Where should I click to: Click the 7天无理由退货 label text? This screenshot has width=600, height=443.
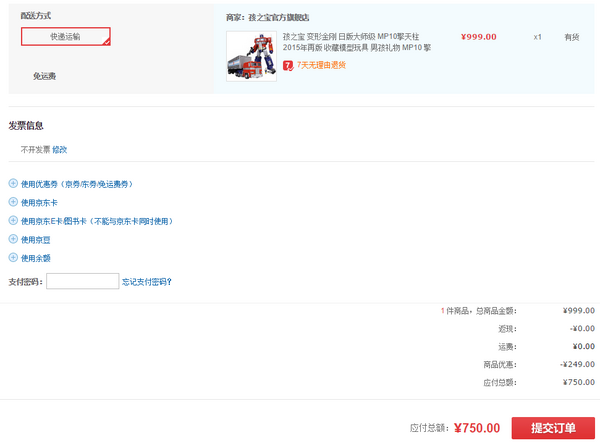(x=321, y=65)
